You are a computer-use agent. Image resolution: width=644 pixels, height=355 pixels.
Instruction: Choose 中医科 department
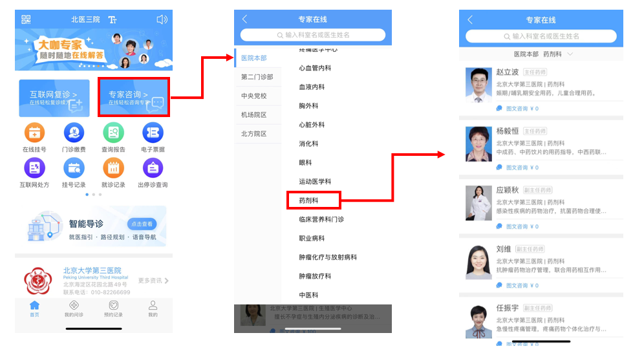tap(308, 295)
